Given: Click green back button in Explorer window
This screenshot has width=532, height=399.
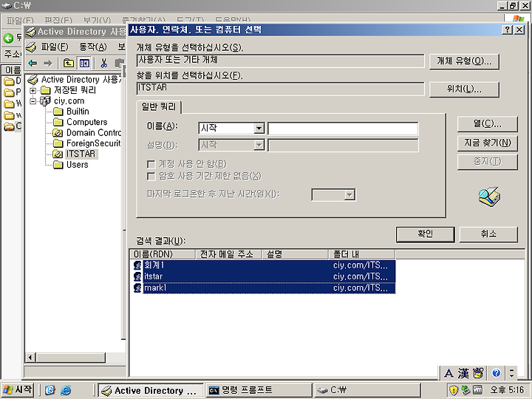Looking at the screenshot, I should 8,38.
